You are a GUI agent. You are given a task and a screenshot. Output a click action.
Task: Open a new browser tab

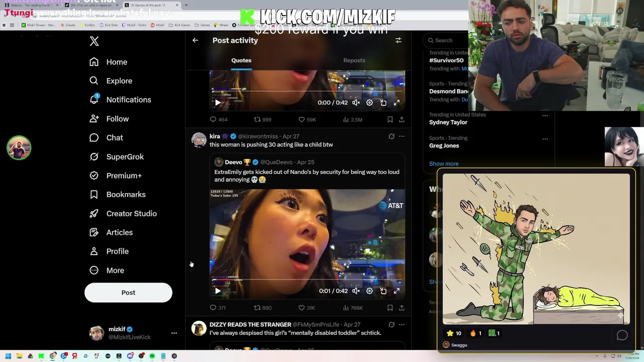[x=186, y=5]
